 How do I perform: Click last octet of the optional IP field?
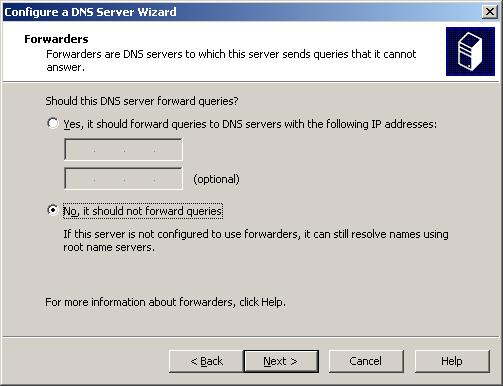click(168, 179)
